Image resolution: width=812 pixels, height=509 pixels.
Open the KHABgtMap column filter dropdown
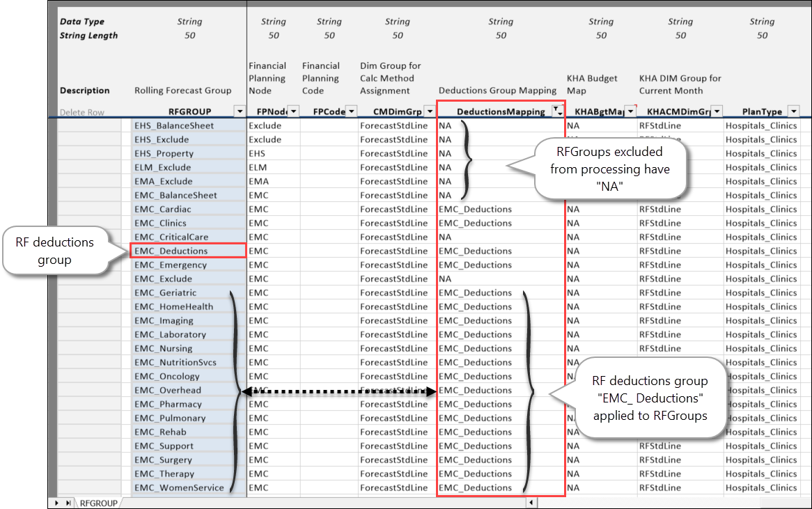(631, 111)
